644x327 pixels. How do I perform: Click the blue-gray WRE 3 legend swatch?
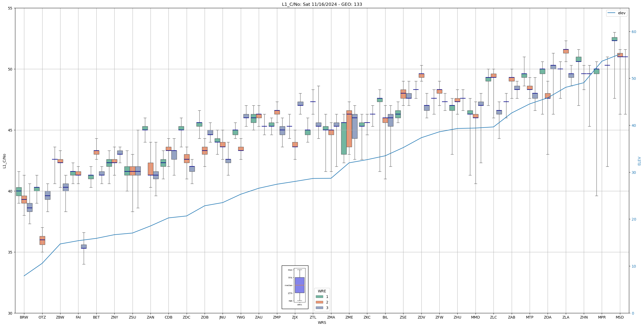pyautogui.click(x=319, y=308)
